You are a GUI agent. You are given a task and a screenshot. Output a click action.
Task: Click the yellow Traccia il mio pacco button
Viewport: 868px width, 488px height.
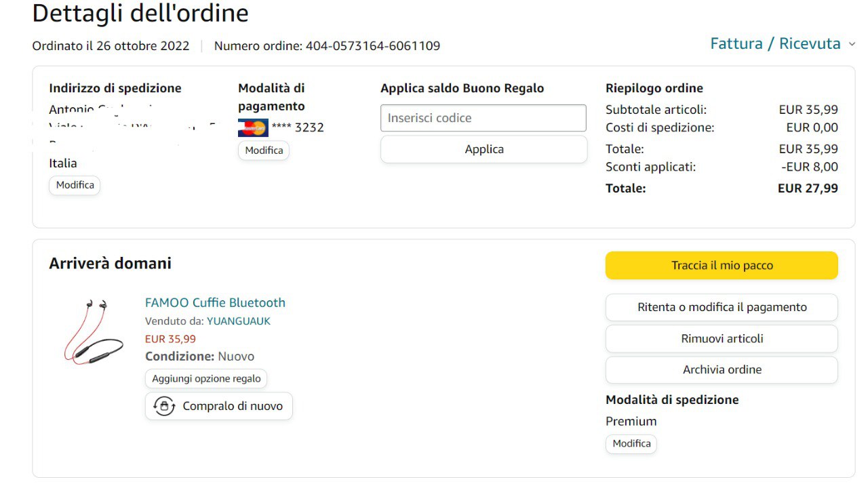tap(722, 266)
